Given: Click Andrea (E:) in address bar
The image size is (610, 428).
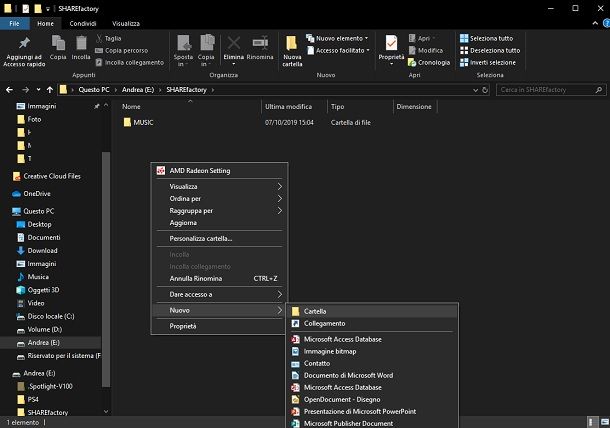Looking at the screenshot, I should click(138, 89).
